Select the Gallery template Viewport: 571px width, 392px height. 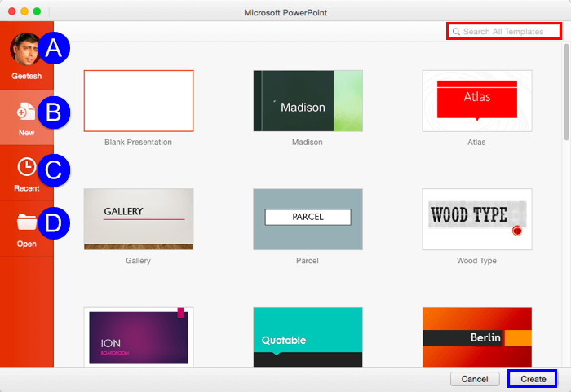pyautogui.click(x=139, y=218)
